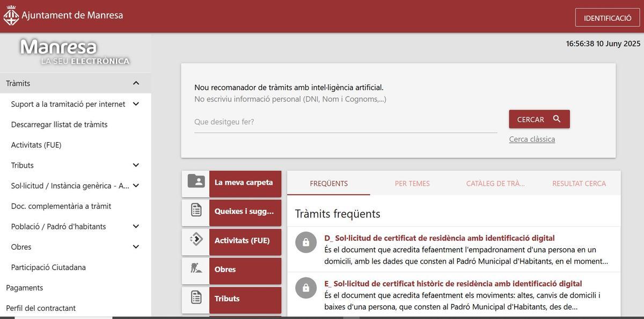Expand Suport a la tramitació per internet
The height and width of the screenshot is (319, 644).
(x=136, y=104)
